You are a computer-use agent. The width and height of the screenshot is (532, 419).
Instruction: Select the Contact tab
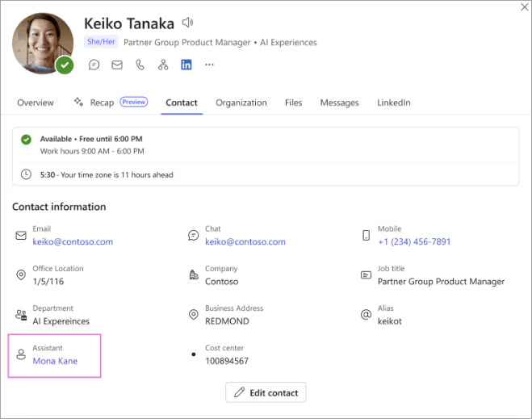tap(182, 103)
